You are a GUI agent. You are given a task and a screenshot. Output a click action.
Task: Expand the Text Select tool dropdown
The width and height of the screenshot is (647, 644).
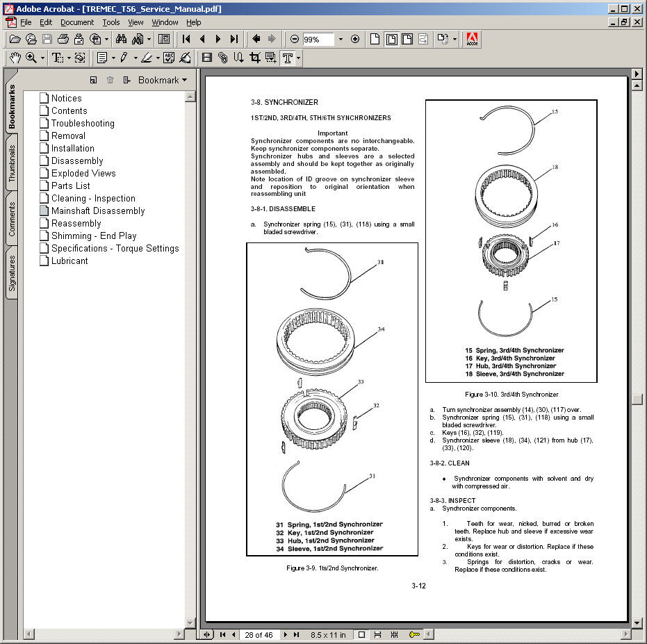coord(69,58)
